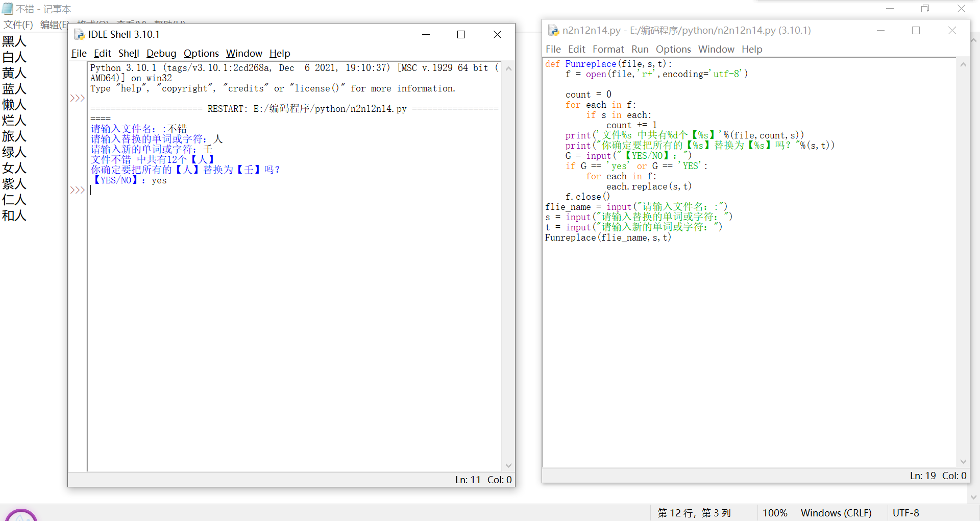
Task: Maximize the n2n12n14.py editor window
Action: [916, 30]
